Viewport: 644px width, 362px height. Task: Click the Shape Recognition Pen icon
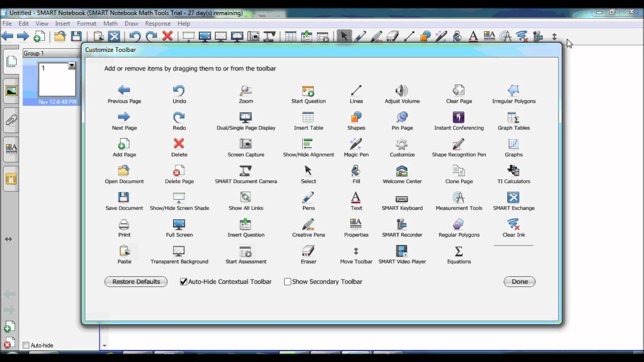point(458,144)
